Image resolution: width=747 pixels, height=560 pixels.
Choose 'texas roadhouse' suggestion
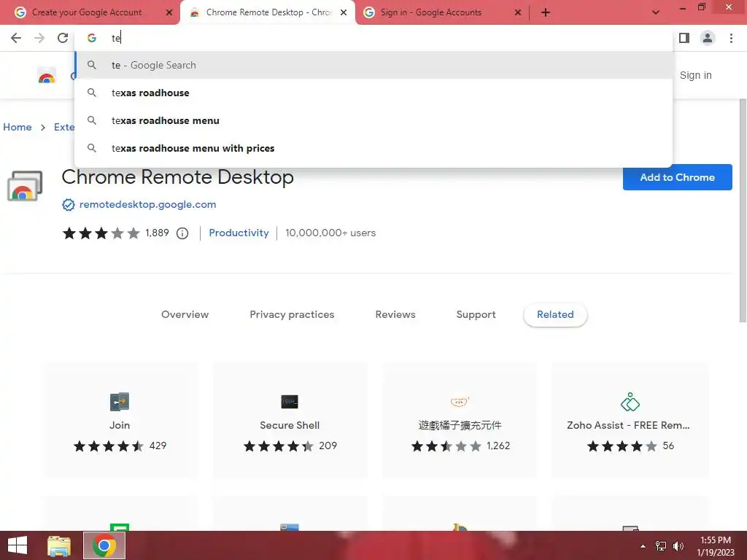[x=373, y=93]
